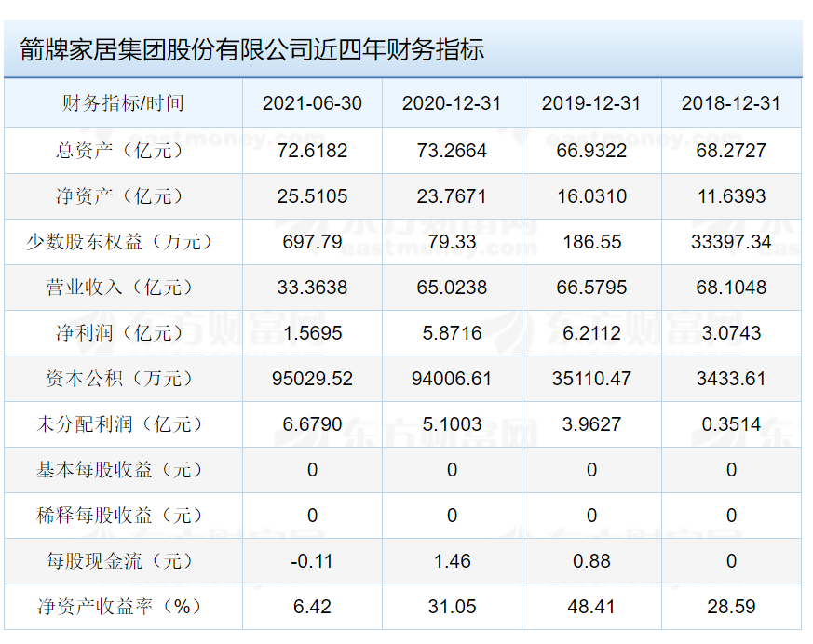Click the 未分配利润（亿元）row label
The width and height of the screenshot is (813, 644).
coord(123,424)
